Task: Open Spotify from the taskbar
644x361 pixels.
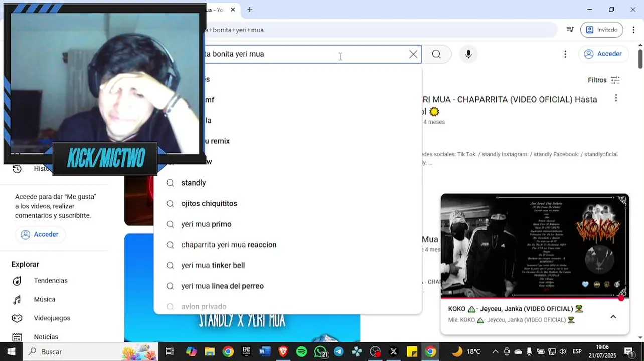Action: pos(301,352)
